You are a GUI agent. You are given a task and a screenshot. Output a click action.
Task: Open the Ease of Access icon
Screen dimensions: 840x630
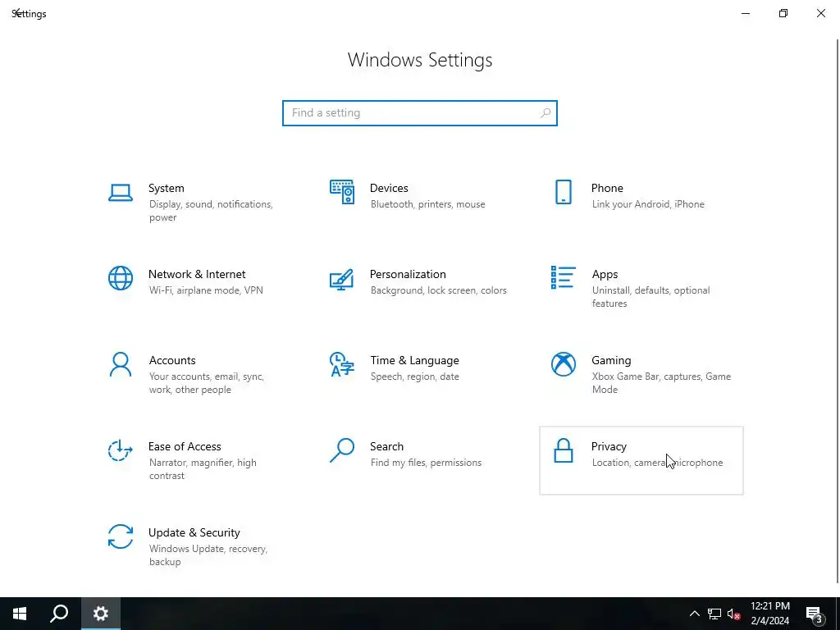[121, 450]
